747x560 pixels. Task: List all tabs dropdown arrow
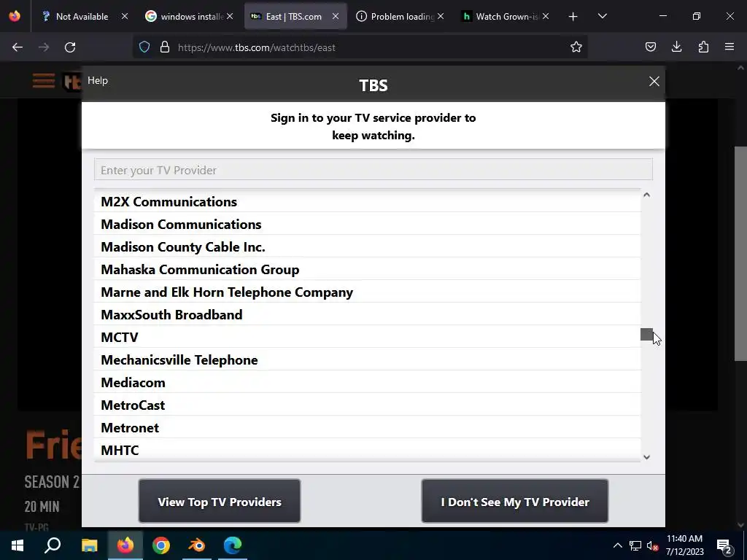click(x=602, y=17)
